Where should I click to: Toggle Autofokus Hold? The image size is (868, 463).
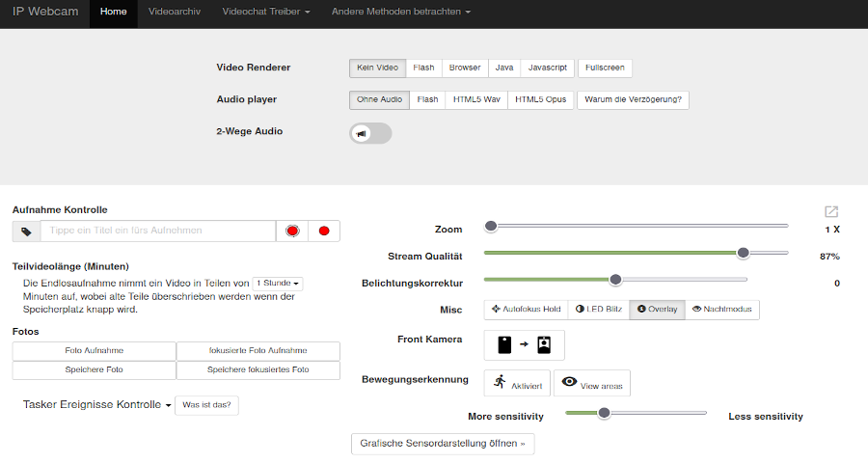[526, 310]
